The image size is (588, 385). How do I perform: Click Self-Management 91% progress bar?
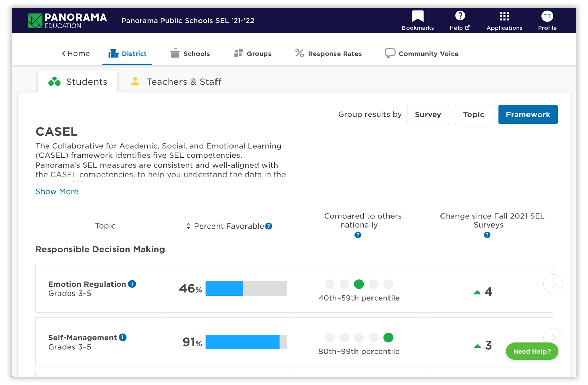(x=246, y=342)
